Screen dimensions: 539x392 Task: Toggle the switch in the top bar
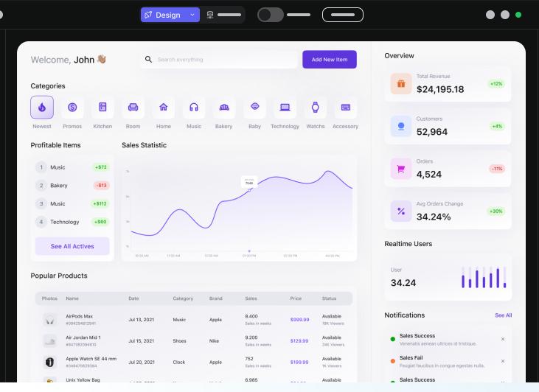click(271, 15)
